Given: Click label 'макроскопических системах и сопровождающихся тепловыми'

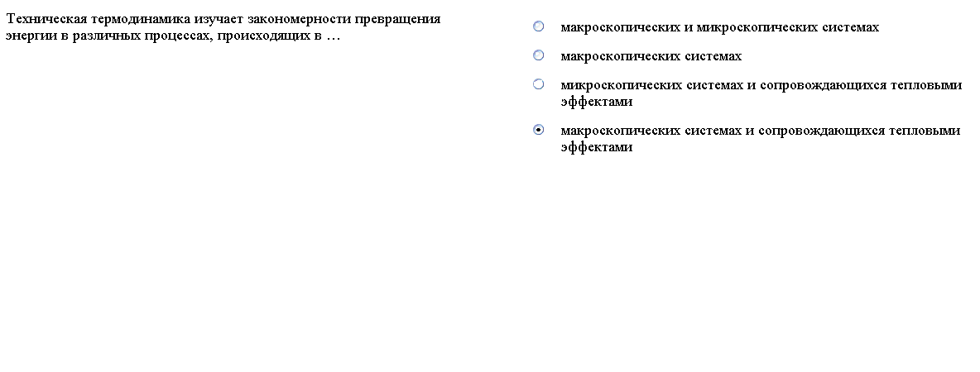Looking at the screenshot, I should tap(760, 131).
